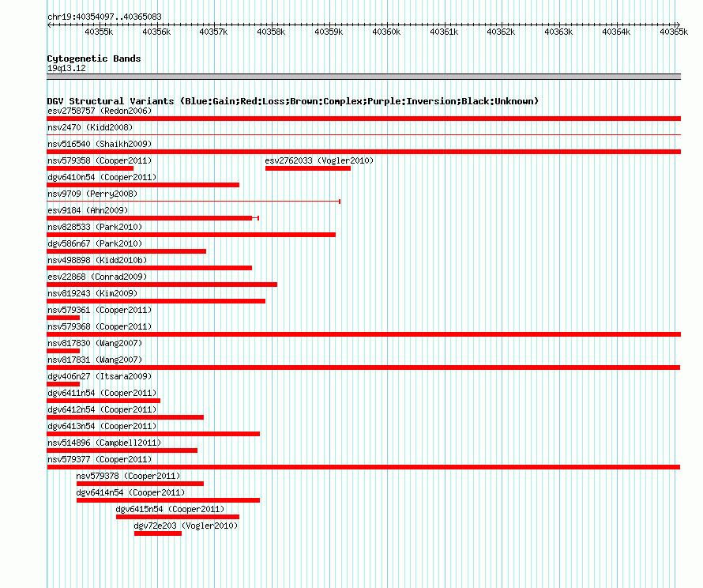Click the ruler's right arrow end
703x588 pixels.
point(678,24)
